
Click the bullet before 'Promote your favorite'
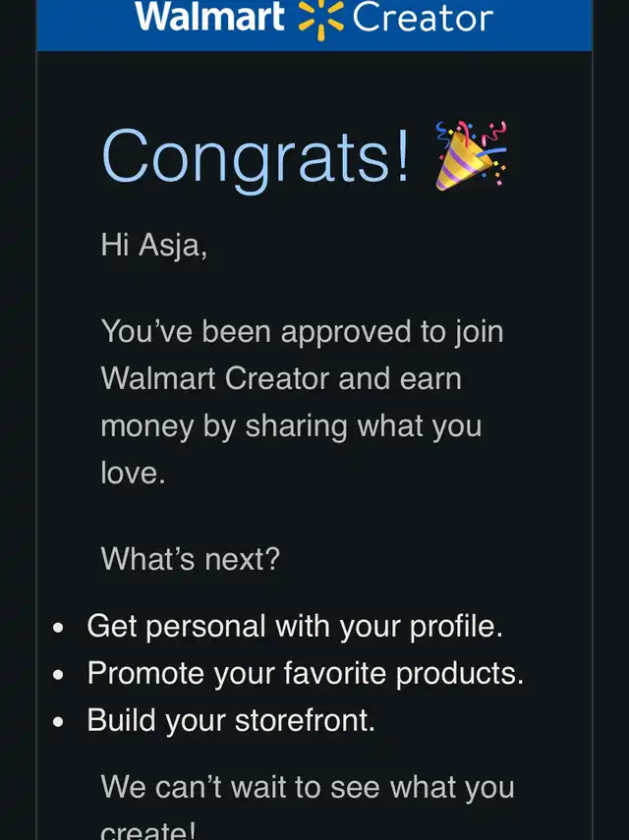point(58,675)
